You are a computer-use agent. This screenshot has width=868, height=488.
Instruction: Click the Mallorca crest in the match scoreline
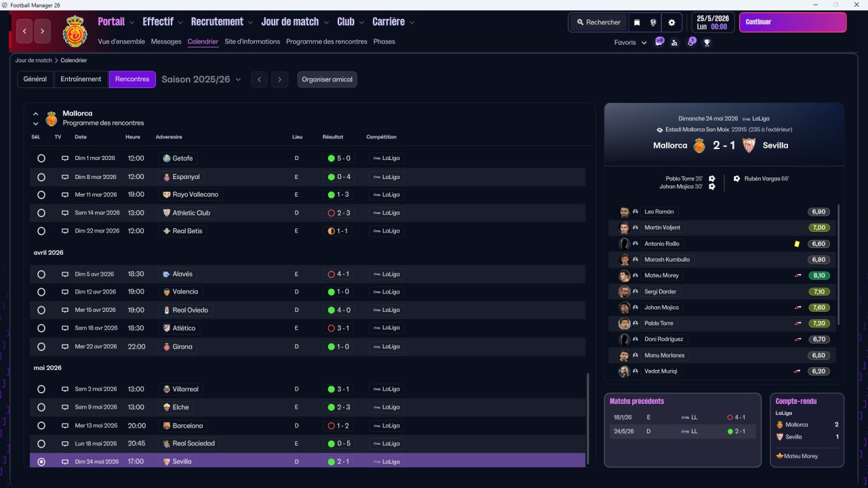699,145
